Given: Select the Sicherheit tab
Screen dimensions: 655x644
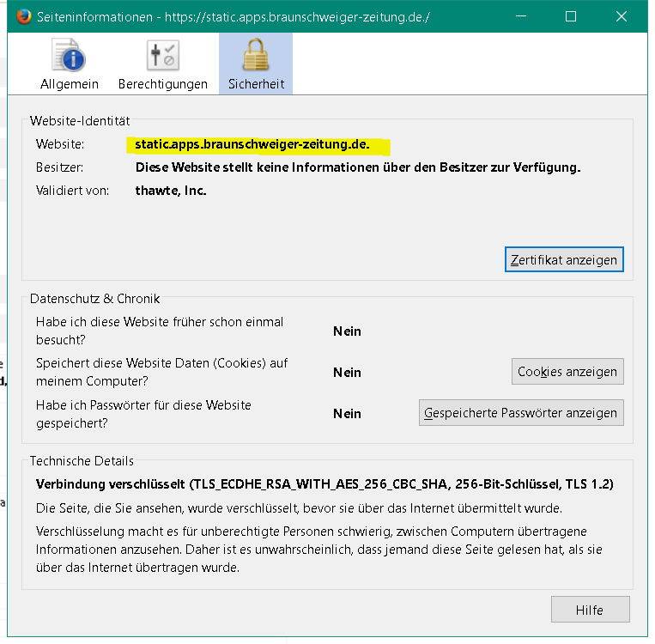Looking at the screenshot, I should pos(256,64).
